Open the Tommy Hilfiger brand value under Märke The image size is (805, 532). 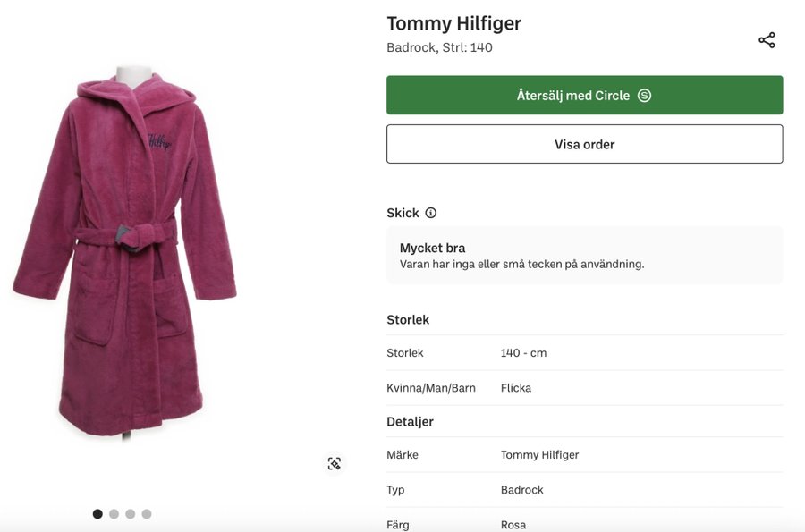click(539, 455)
